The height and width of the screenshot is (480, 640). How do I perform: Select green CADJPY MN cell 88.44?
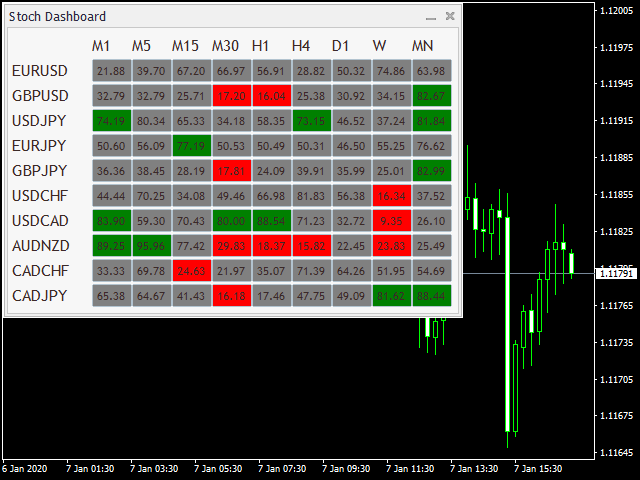tap(431, 296)
